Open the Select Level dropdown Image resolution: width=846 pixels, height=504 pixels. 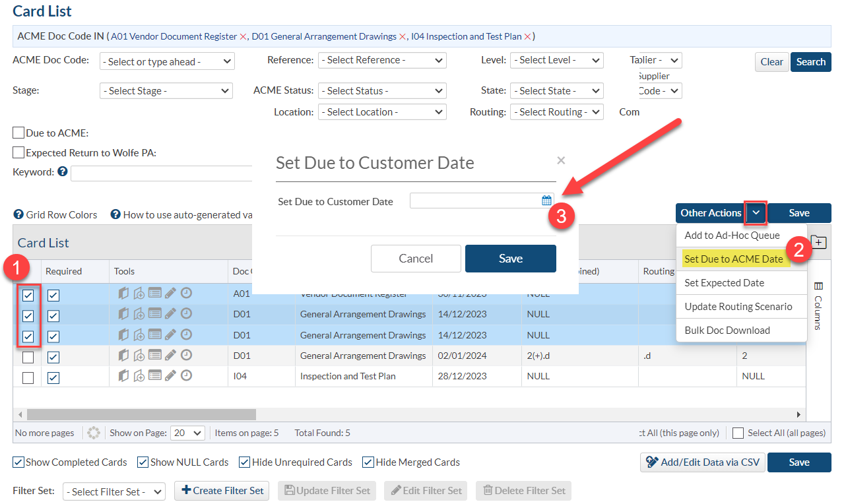point(557,60)
